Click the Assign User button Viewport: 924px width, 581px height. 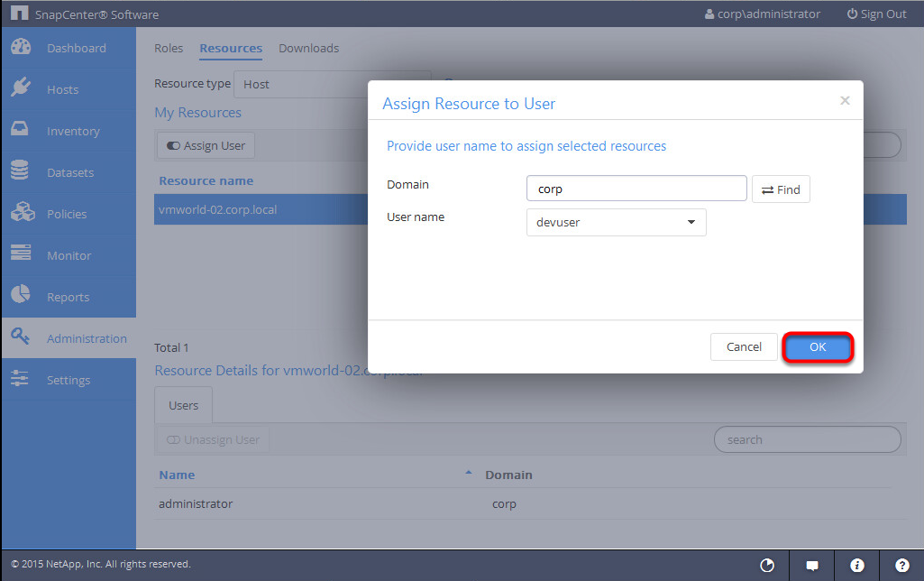[x=206, y=145]
